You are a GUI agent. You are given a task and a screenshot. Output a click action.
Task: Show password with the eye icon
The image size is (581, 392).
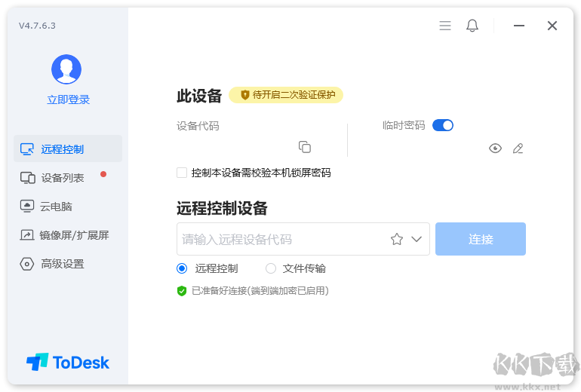click(x=495, y=149)
